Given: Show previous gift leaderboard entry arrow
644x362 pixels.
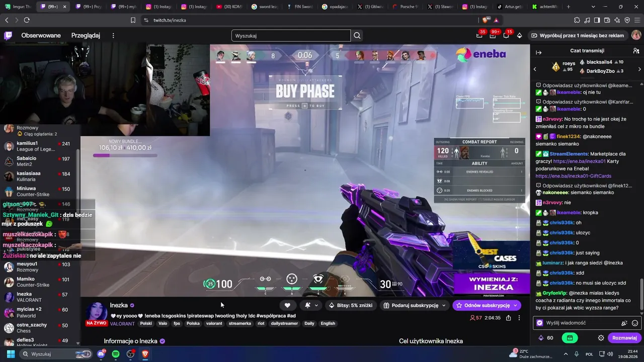Looking at the screenshot, I should coord(535,69).
